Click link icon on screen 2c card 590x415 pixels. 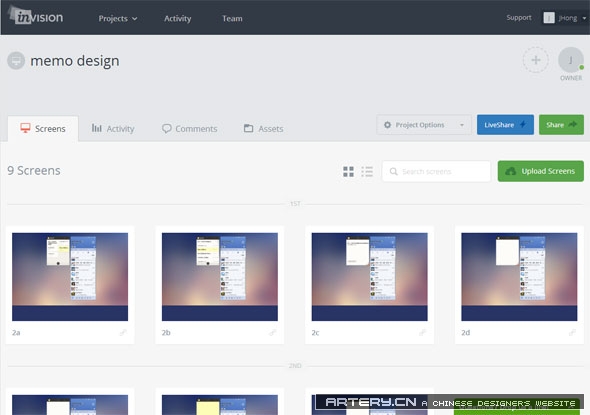(423, 332)
